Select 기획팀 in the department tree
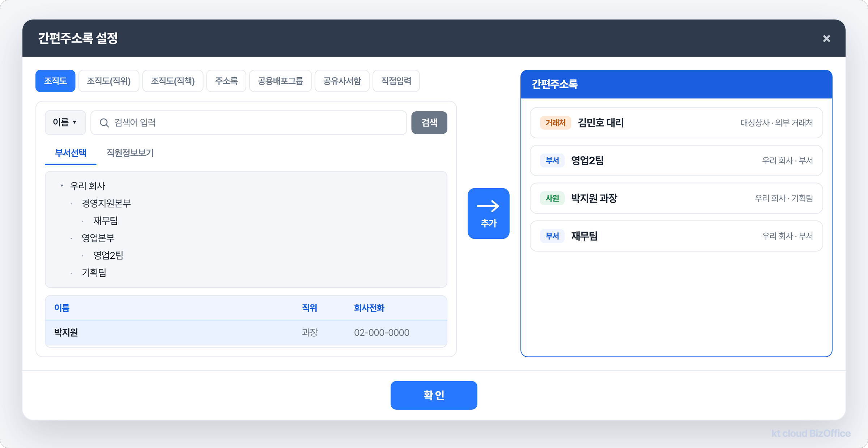This screenshot has width=868, height=448. 94,273
